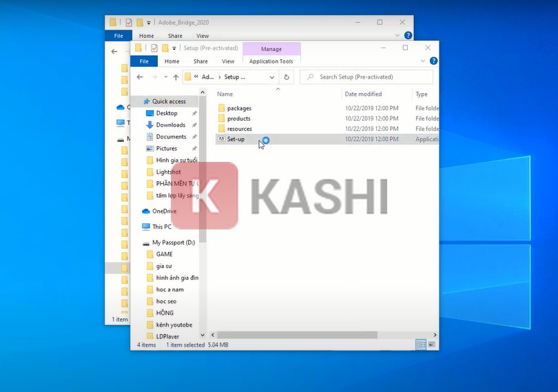The height and width of the screenshot is (392, 558).
Task: Select the products folder
Action: (238, 118)
